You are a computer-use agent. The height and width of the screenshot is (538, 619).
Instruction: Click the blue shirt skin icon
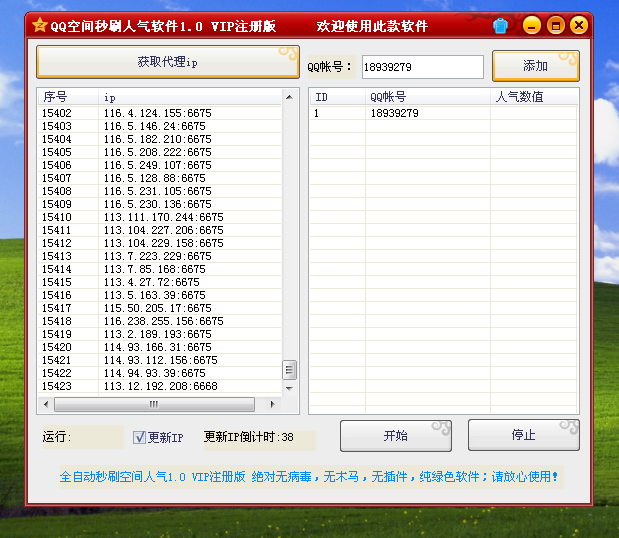pos(500,26)
